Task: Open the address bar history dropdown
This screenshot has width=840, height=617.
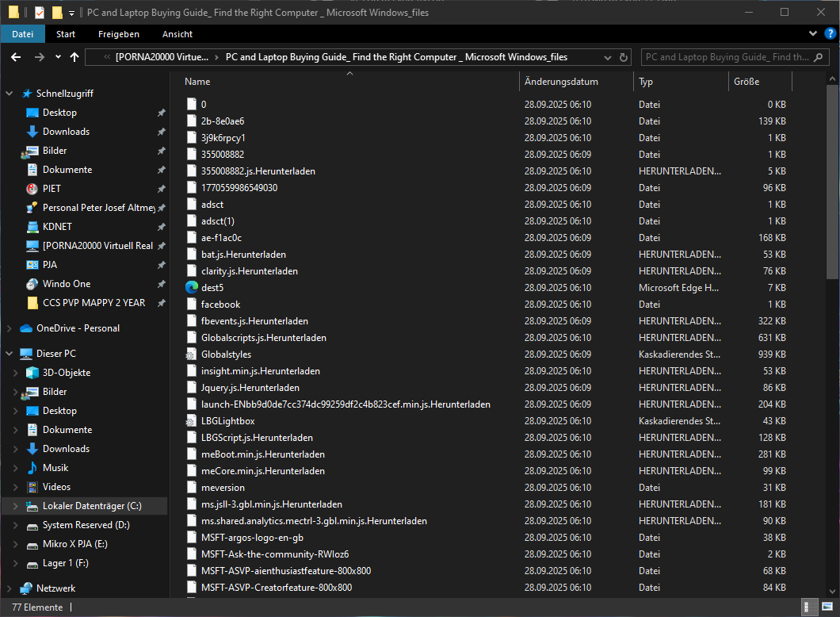Action: pos(609,57)
